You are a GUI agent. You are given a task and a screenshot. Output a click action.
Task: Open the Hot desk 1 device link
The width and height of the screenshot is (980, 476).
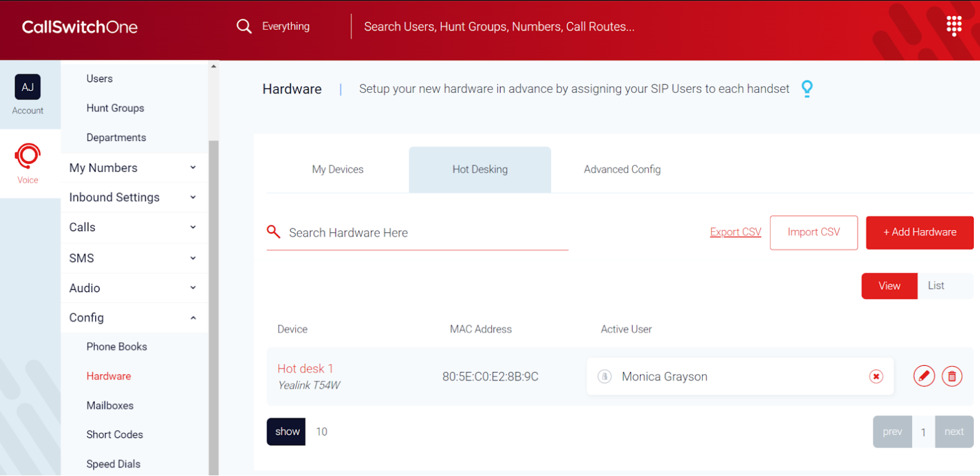(305, 369)
